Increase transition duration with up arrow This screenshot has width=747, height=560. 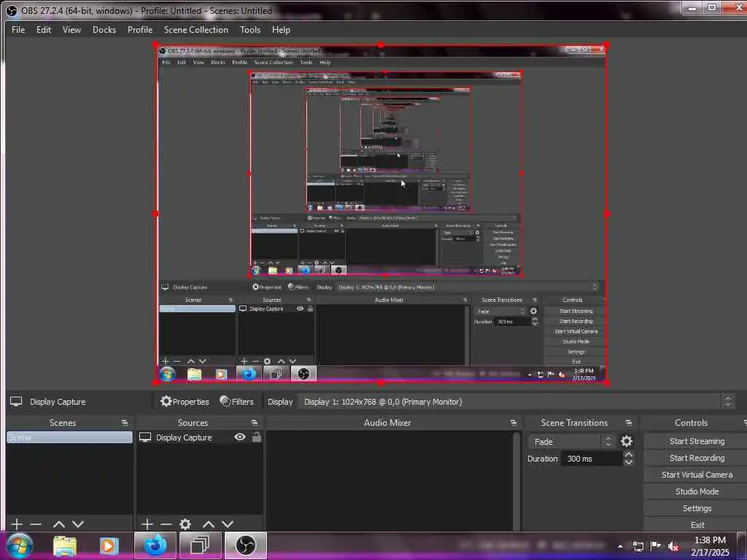628,455
